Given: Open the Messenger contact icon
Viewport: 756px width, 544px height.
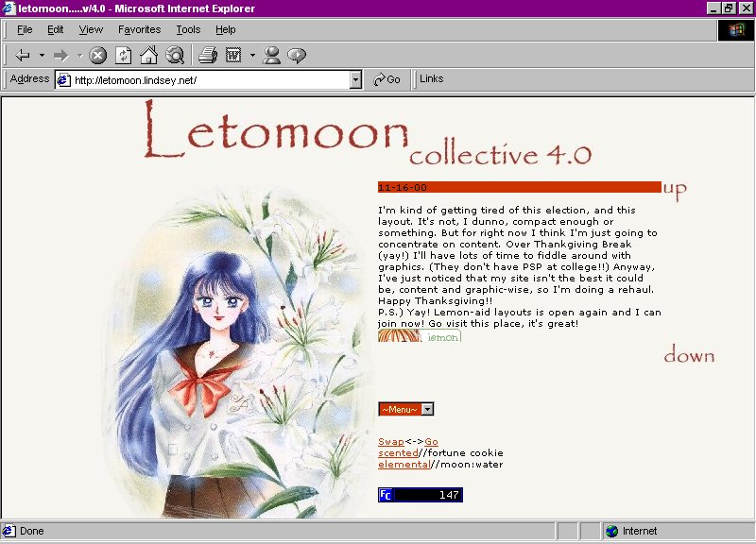Looking at the screenshot, I should point(271,56).
